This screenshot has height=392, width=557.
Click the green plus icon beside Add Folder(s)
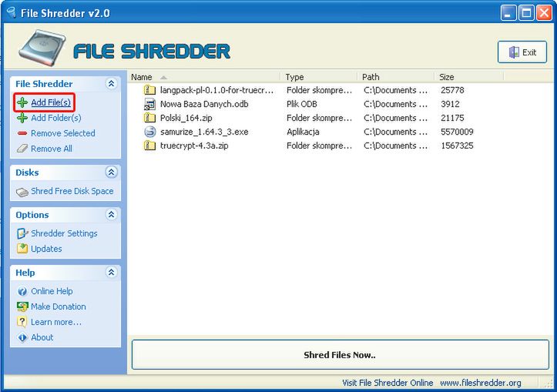[22, 118]
